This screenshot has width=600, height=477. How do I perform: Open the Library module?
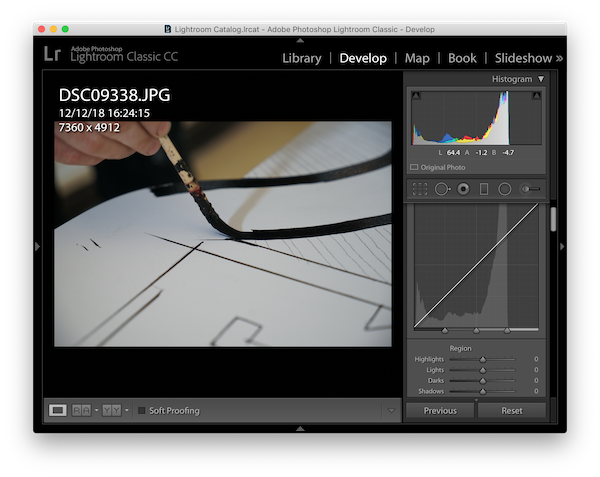tap(302, 58)
